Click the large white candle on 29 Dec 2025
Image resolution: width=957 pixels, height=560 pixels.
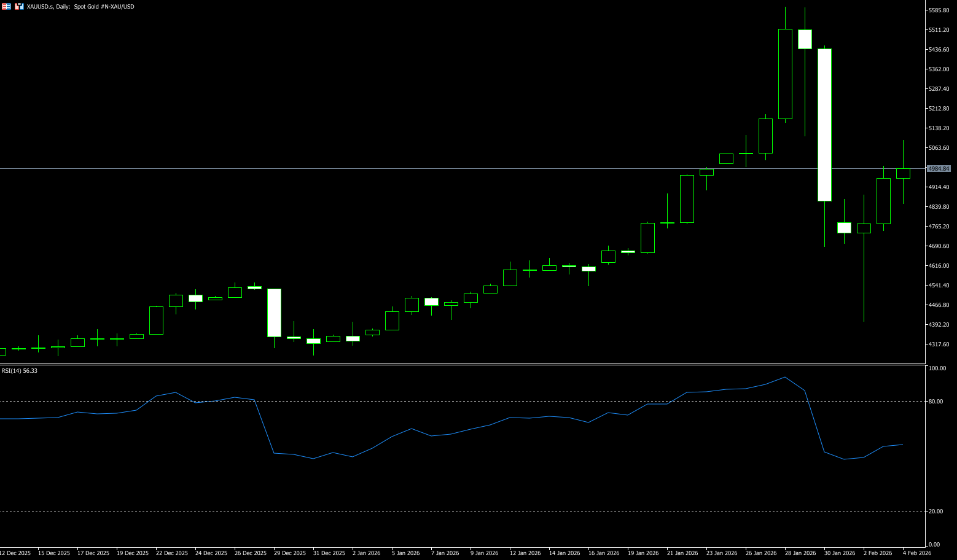click(274, 313)
